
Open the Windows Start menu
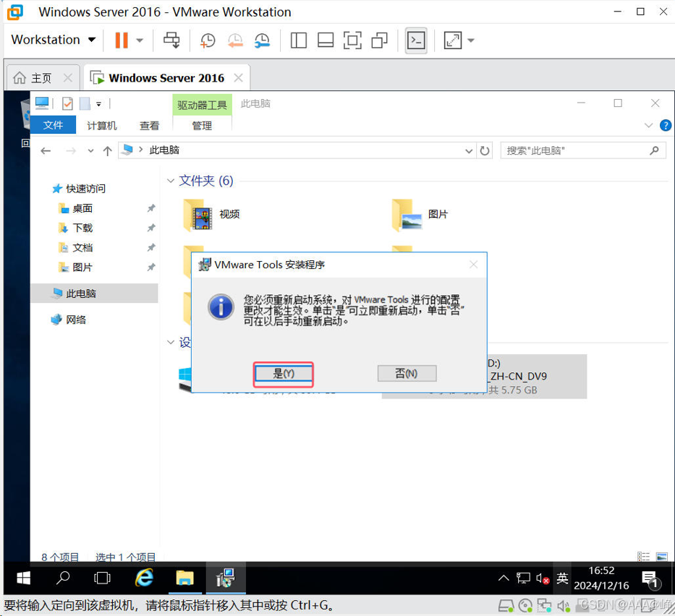click(x=24, y=578)
